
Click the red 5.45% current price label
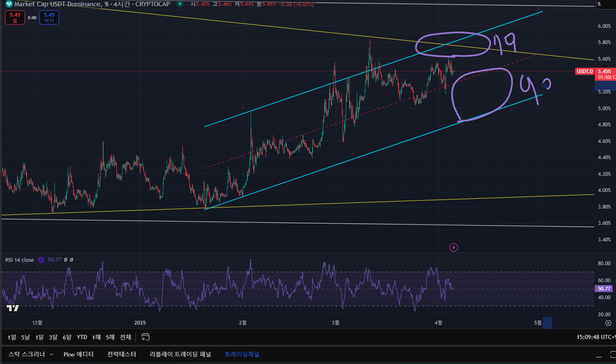point(605,71)
